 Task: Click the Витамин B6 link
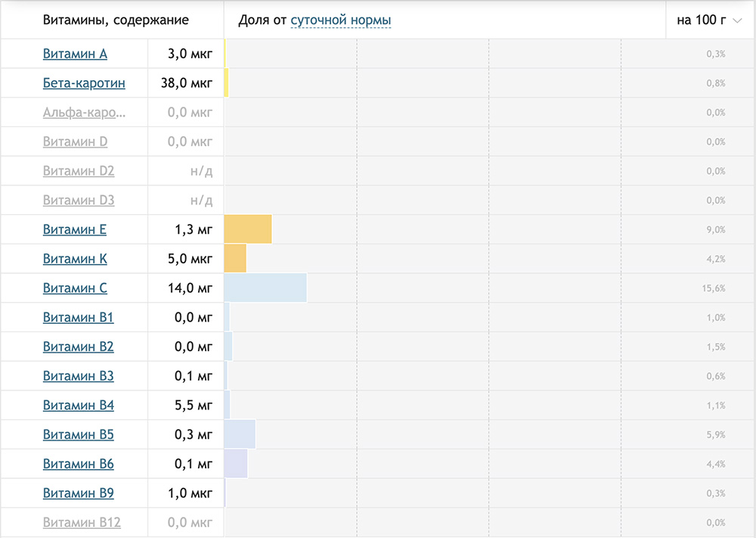[78, 464]
